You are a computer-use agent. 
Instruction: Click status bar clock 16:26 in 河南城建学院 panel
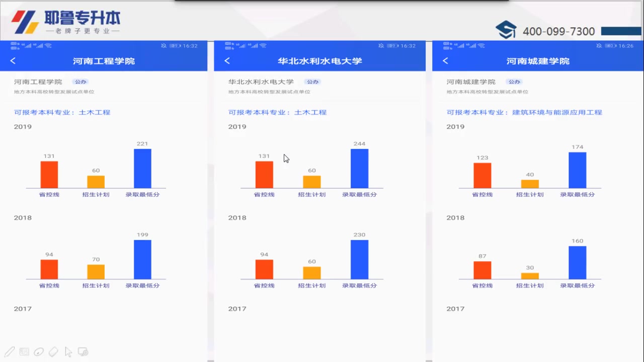coord(626,46)
